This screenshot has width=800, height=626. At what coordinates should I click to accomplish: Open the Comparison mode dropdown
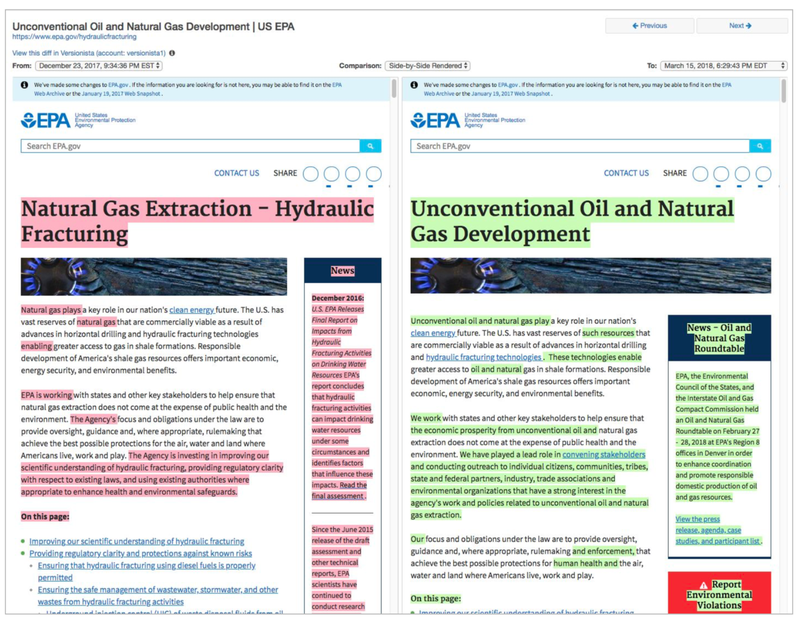tap(428, 66)
